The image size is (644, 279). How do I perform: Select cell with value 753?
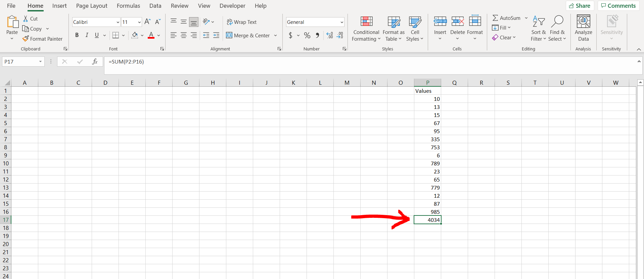point(427,147)
